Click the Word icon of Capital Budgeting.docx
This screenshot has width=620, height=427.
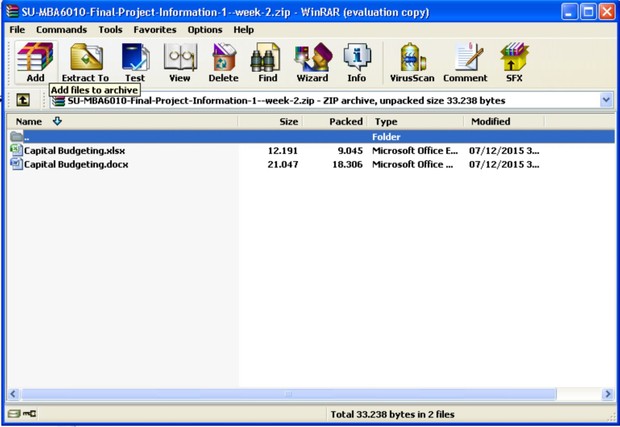pos(16,164)
